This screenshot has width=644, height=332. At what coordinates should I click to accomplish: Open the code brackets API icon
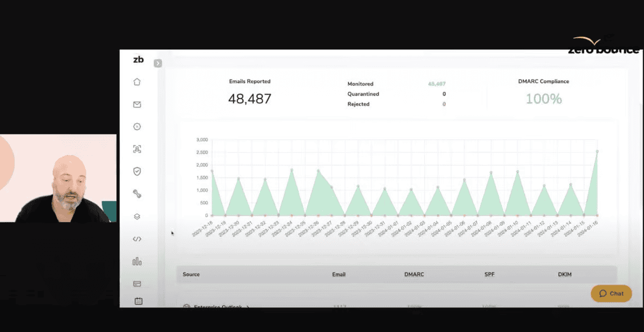tap(137, 239)
